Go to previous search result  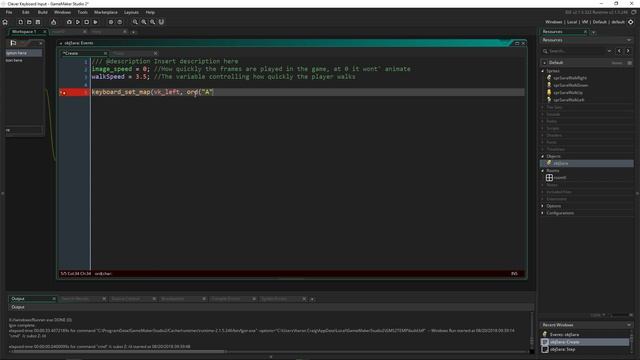pos(619,51)
